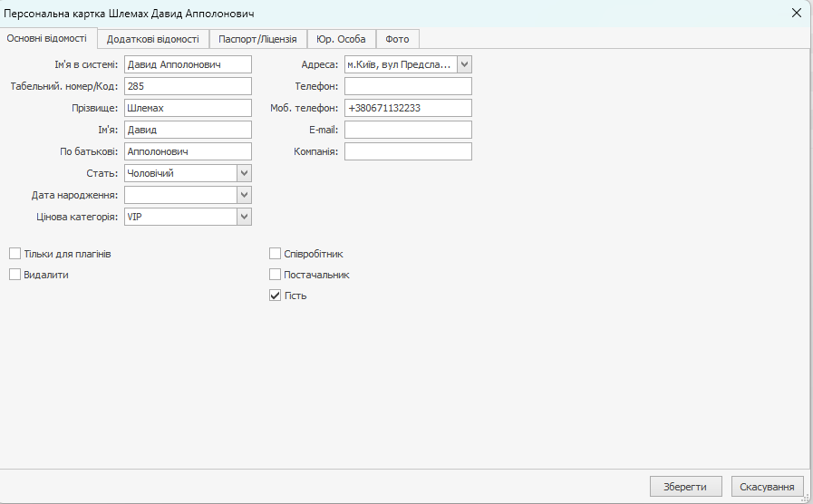Enable the Тільки для плагінів checkbox
Screen dimensions: 813x504
coord(15,254)
